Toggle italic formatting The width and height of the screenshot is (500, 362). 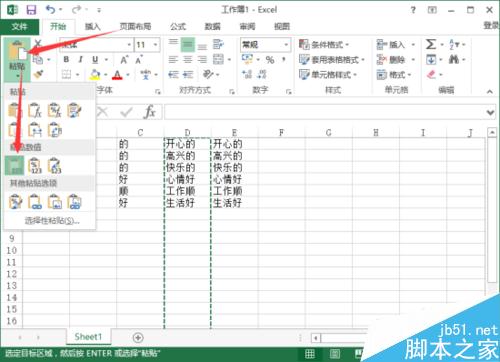(x=80, y=60)
